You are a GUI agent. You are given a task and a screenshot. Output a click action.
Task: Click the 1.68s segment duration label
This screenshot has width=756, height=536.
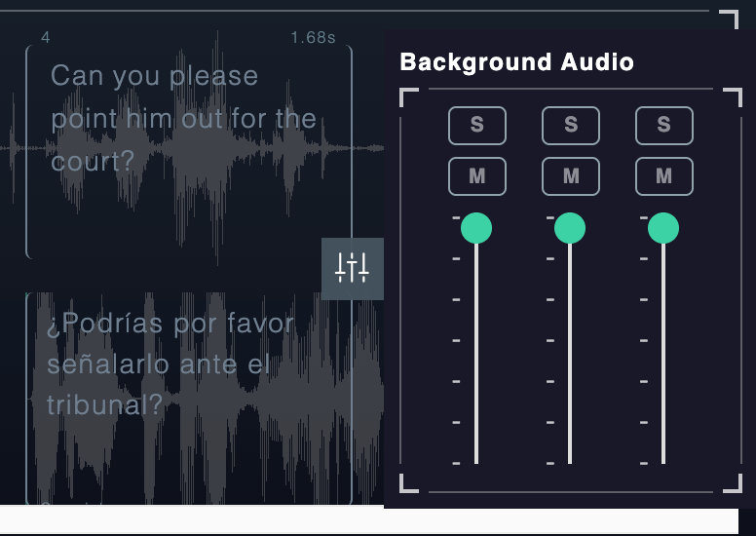(313, 37)
